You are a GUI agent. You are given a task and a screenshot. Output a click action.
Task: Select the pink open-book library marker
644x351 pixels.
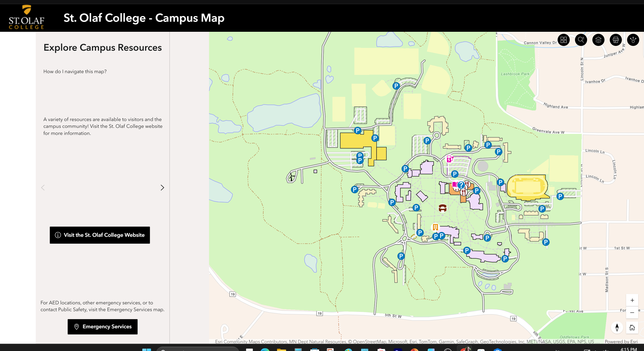pyautogui.click(x=455, y=185)
